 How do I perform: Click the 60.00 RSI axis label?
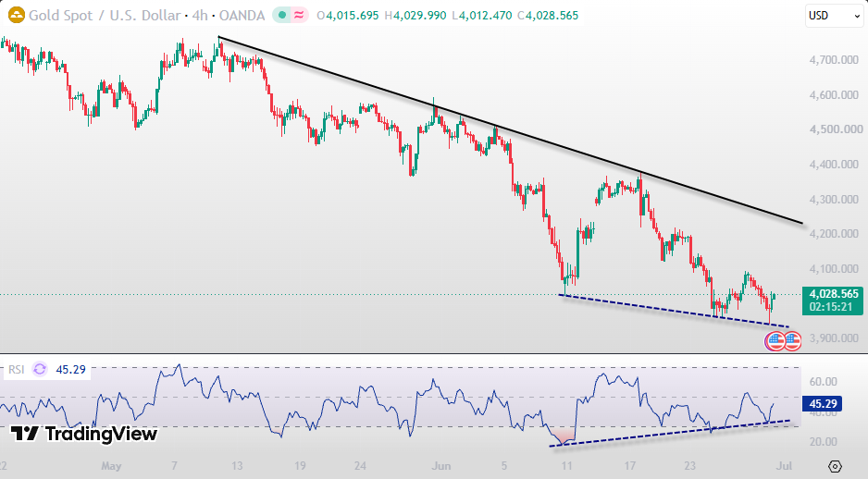click(824, 381)
